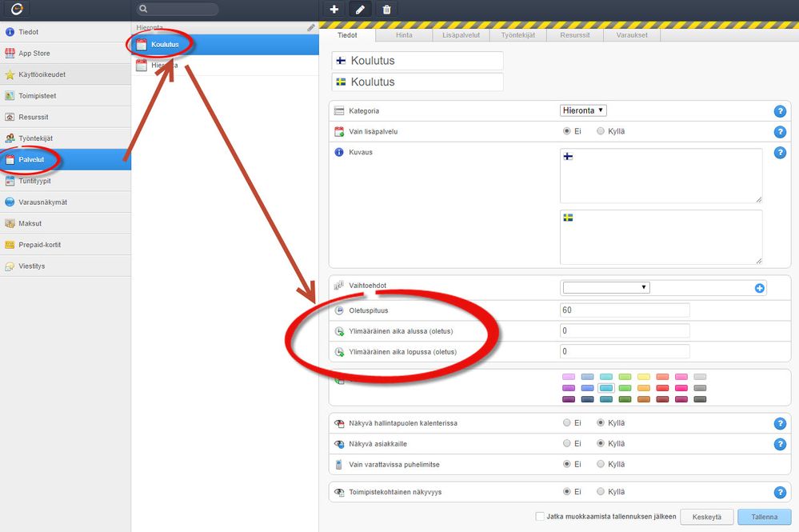Select Kyllä for Näkyvä asiakkaille
Image resolution: width=799 pixels, height=532 pixels.
(x=601, y=443)
